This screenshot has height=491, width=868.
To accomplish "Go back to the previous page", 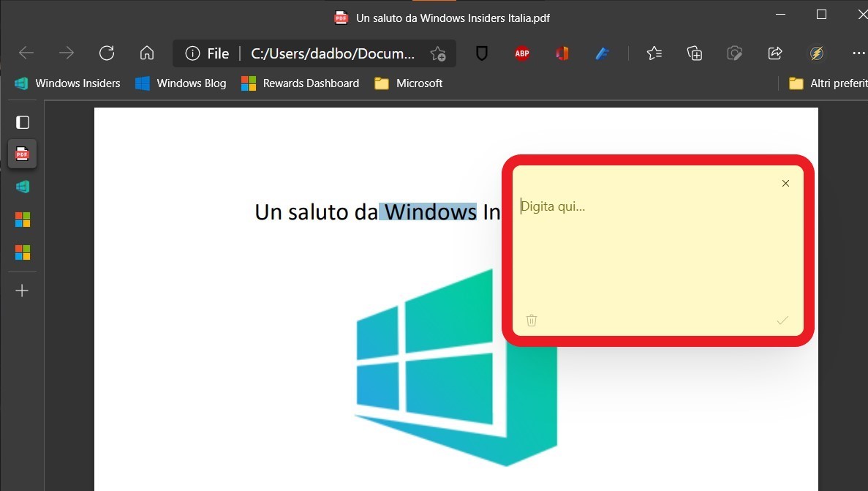I will pos(26,53).
